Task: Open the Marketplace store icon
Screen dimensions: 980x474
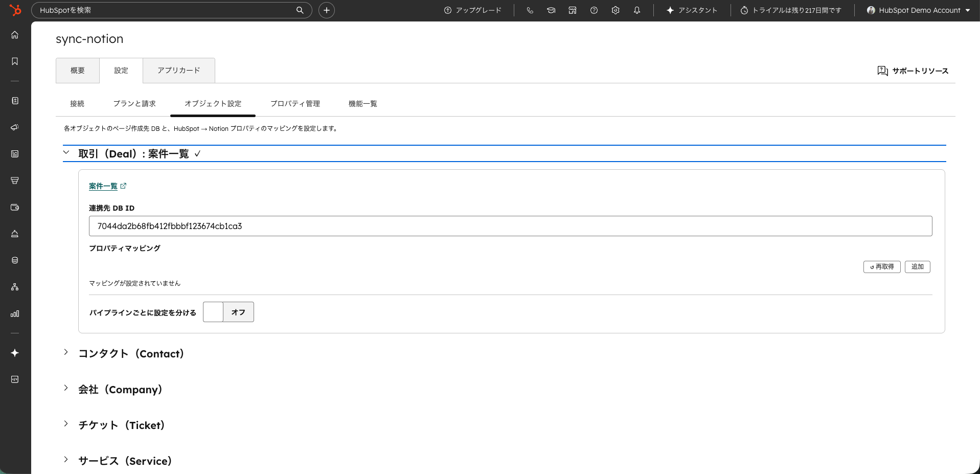Action: pos(573,10)
